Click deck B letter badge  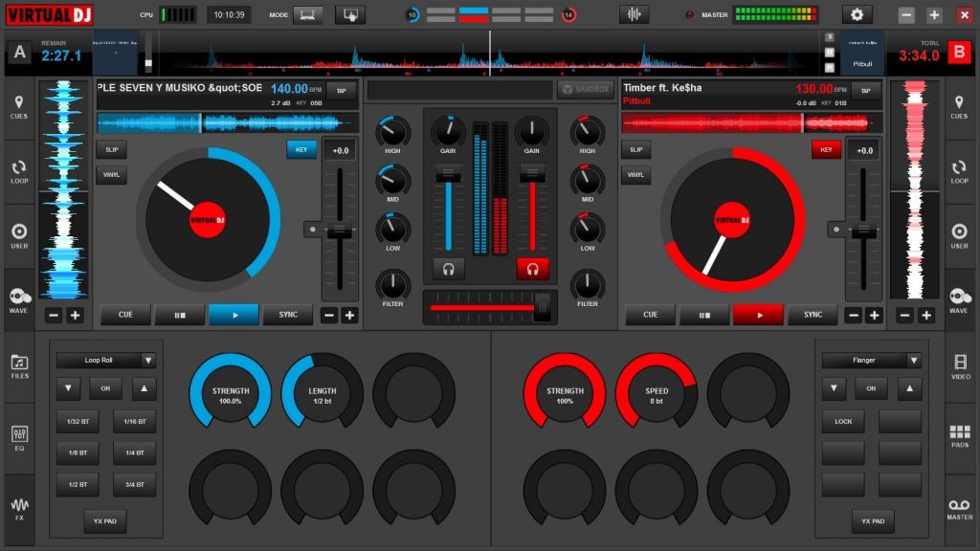959,53
